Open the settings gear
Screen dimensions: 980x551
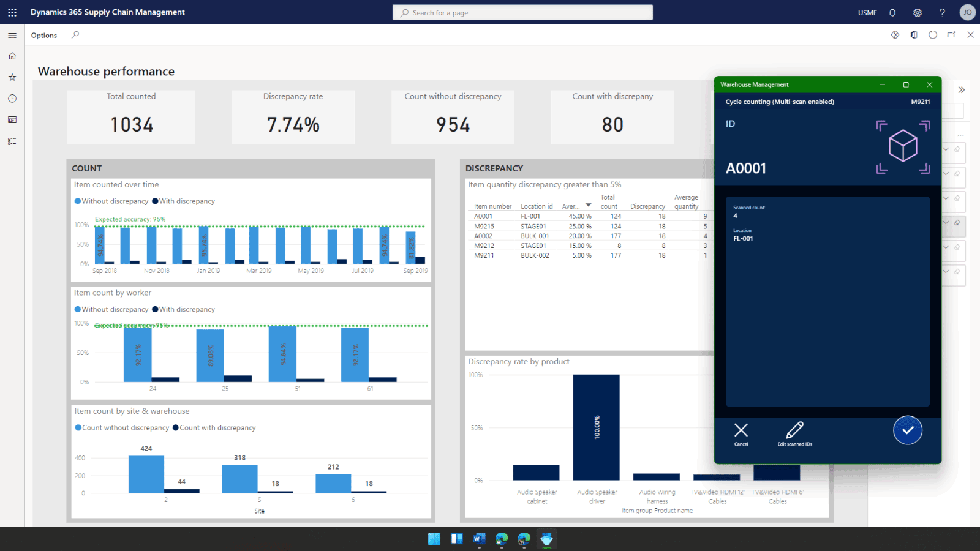click(x=918, y=12)
